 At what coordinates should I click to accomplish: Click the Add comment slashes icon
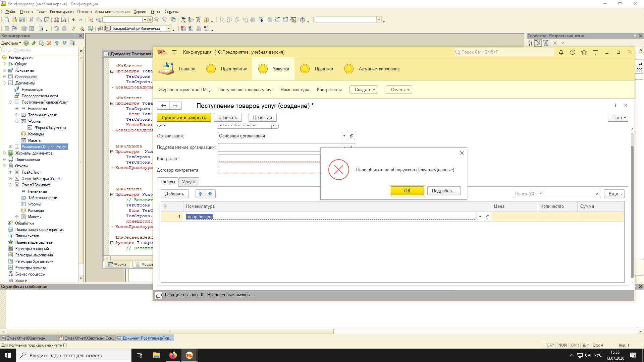pyautogui.click(x=73, y=28)
